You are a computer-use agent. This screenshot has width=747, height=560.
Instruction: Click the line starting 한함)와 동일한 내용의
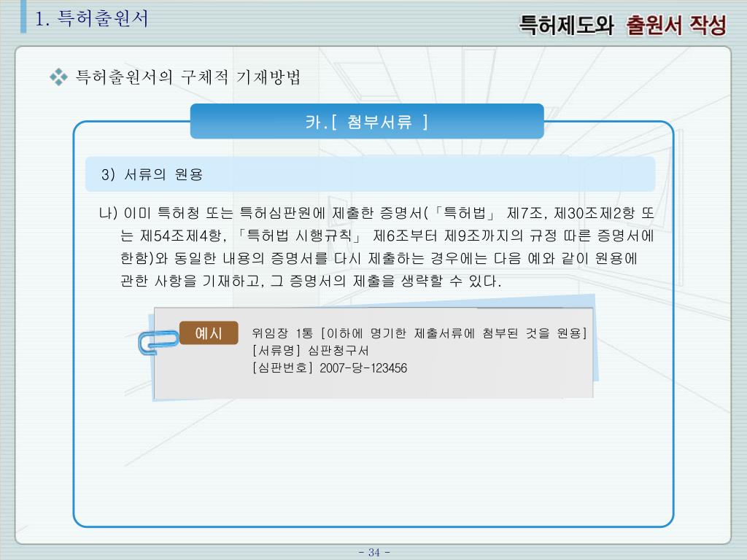[379, 258]
